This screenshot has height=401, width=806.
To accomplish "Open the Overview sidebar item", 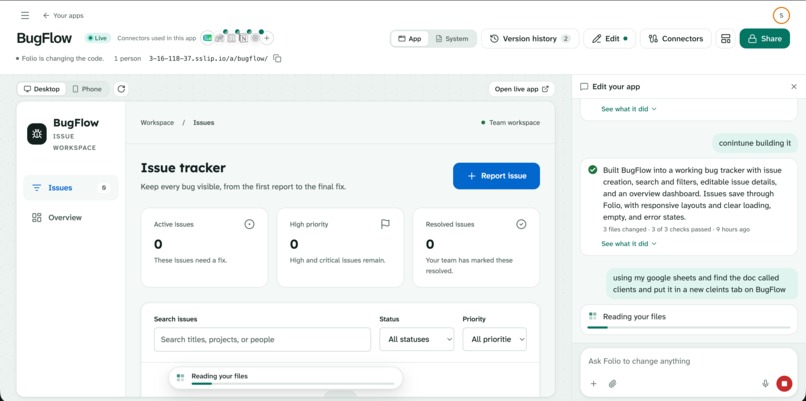I will coord(71,217).
